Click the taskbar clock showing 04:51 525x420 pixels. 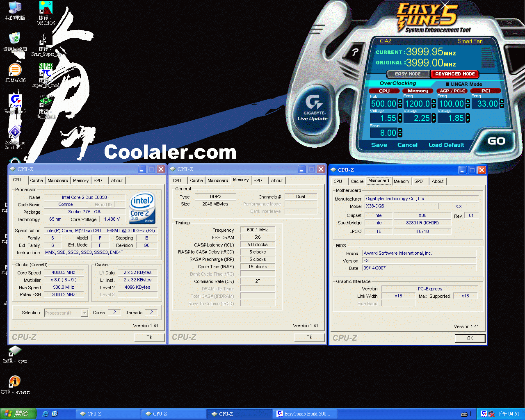[x=508, y=414]
